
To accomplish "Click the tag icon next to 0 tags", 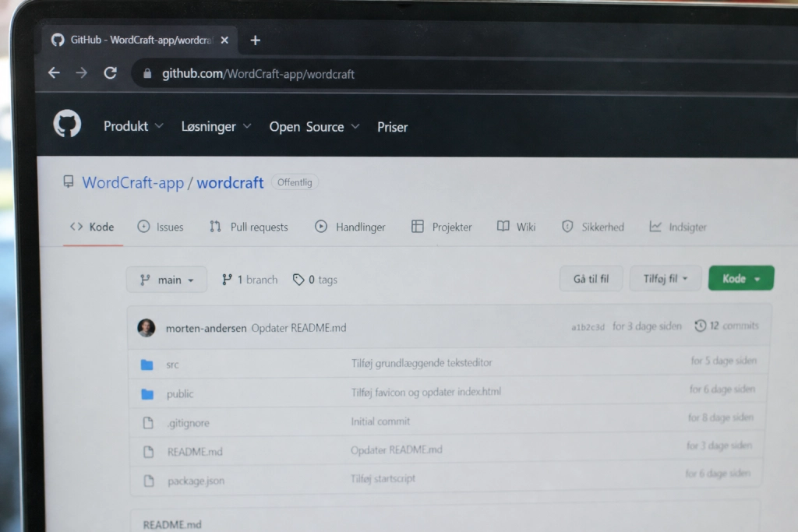I will 298,279.
